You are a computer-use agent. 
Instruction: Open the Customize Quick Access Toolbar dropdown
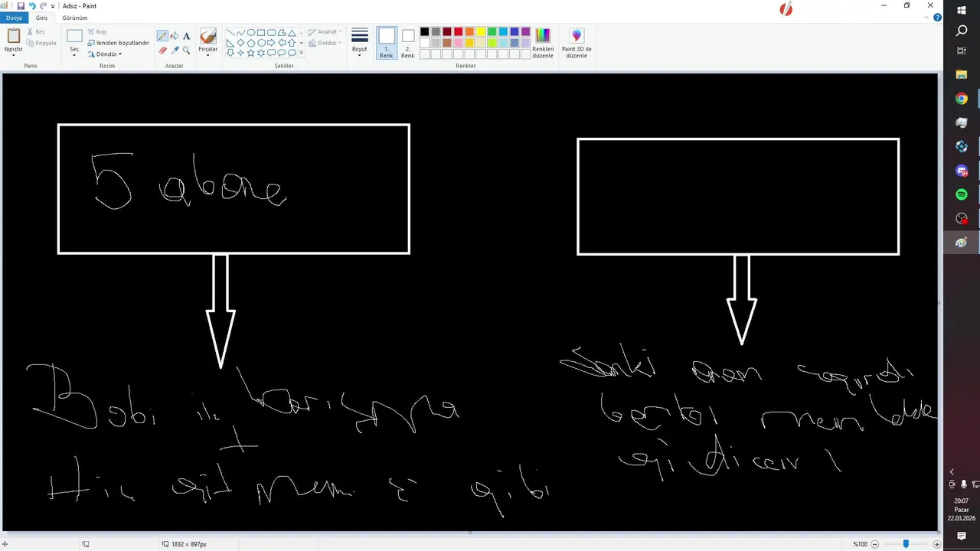(53, 6)
